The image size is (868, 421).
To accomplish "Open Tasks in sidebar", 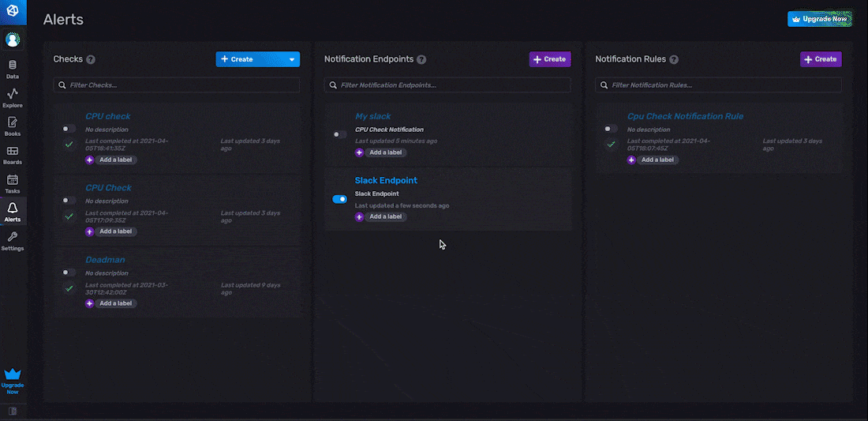I will 12,185.
